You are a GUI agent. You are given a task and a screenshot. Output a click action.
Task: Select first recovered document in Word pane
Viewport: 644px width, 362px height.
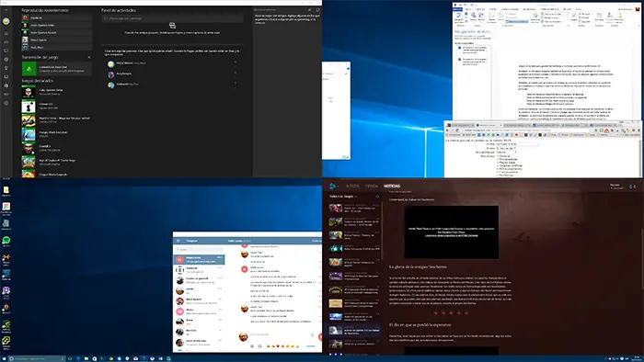click(x=474, y=50)
